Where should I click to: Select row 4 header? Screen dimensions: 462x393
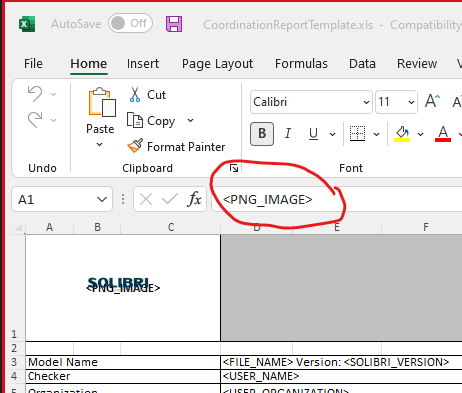[x=14, y=376]
